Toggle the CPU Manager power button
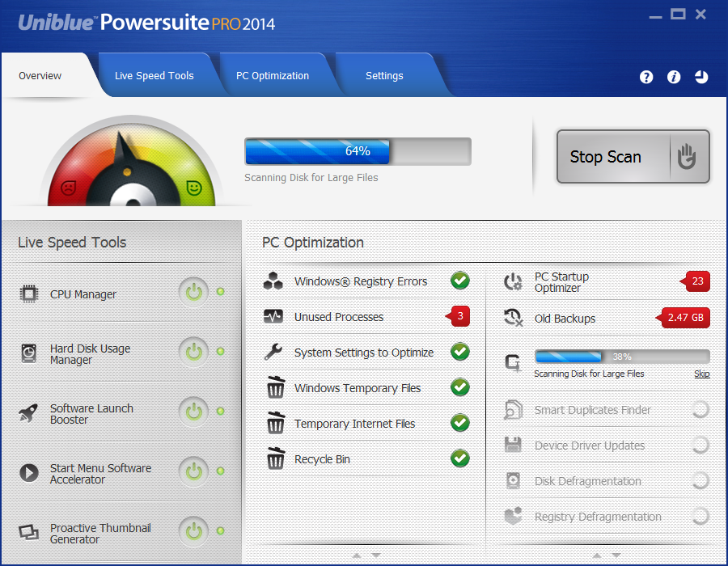The image size is (728, 566). [193, 292]
